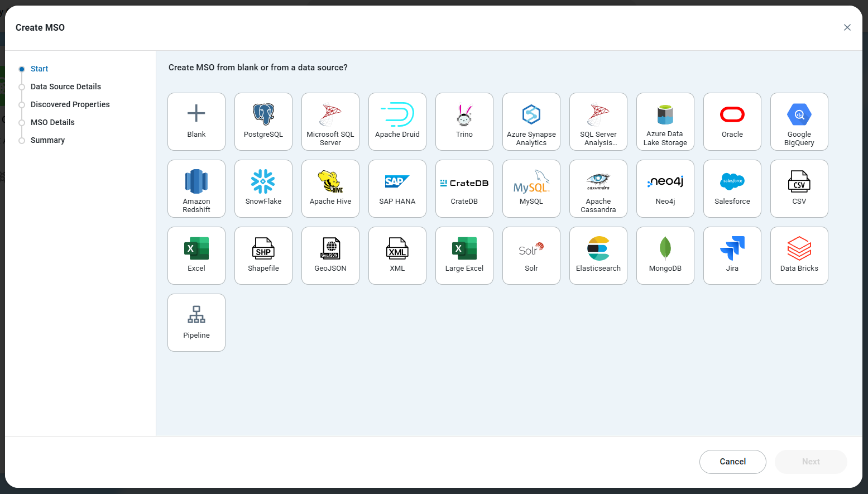This screenshot has height=494, width=868.
Task: Close the Create MSO dialog
Action: (847, 27)
